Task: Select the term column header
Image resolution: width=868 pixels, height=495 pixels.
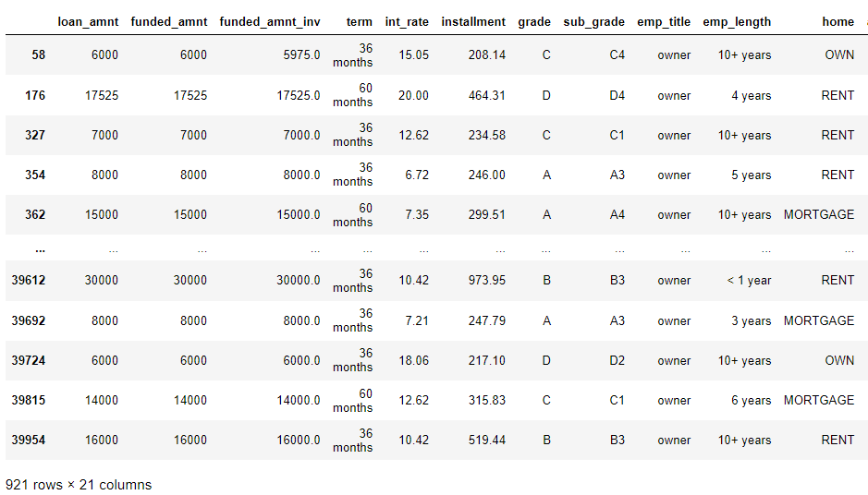Action: tap(360, 21)
